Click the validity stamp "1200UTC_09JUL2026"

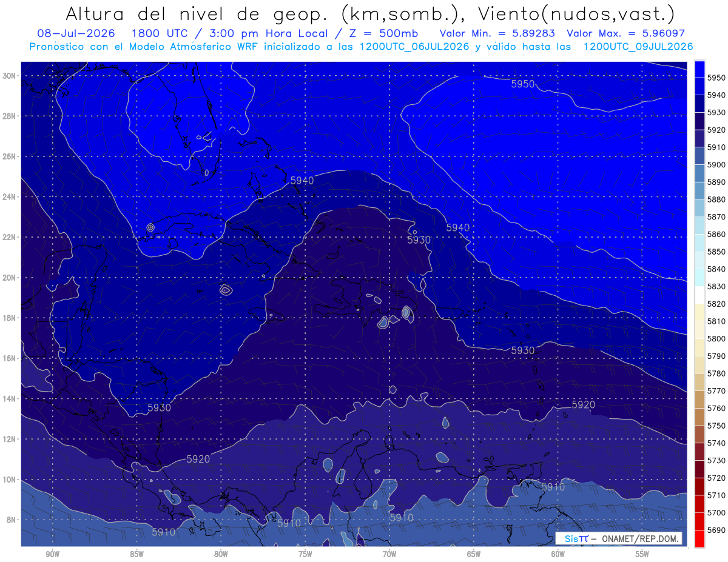638,47
